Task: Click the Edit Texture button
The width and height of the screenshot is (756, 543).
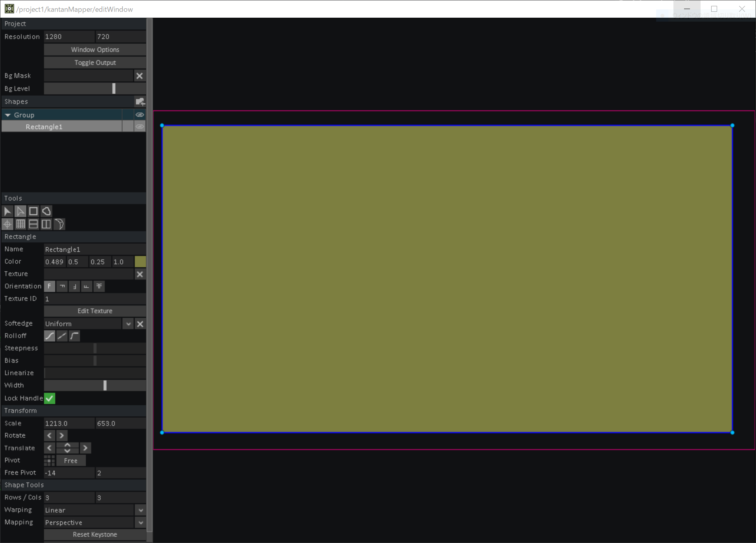Action: 94,311
